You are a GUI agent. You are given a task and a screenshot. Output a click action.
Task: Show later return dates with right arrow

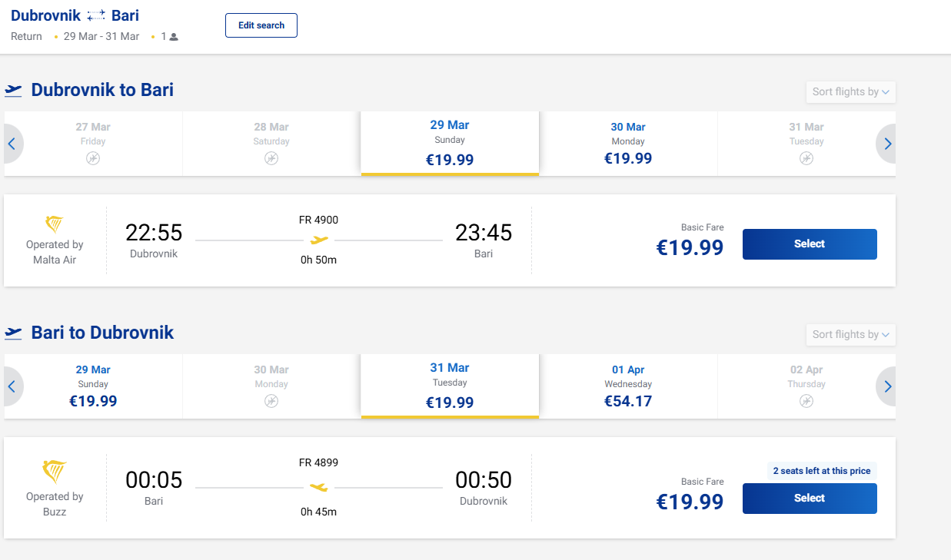pyautogui.click(x=887, y=386)
